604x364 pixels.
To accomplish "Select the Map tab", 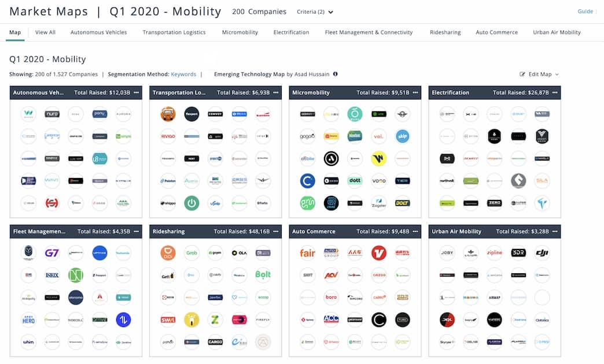I will [x=15, y=32].
